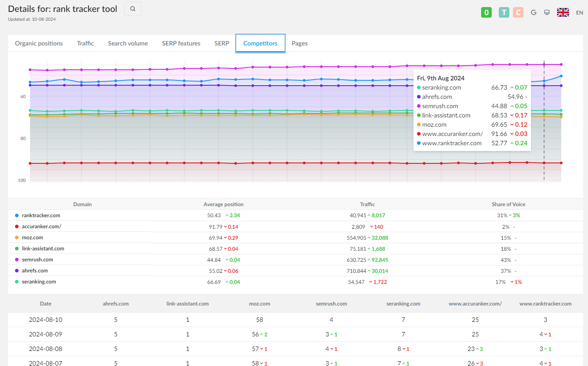Click traffic value 554,905 for moz.com
Viewport: 588px width, 366px height.
[357, 238]
